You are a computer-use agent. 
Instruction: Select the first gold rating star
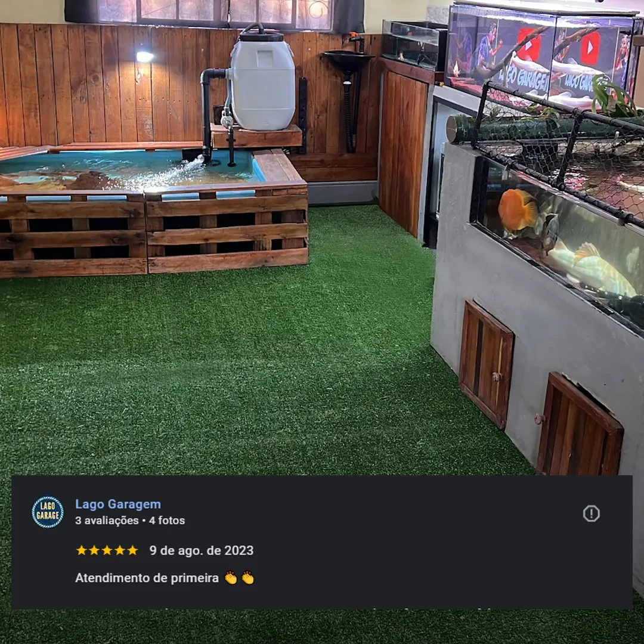pyautogui.click(x=81, y=550)
